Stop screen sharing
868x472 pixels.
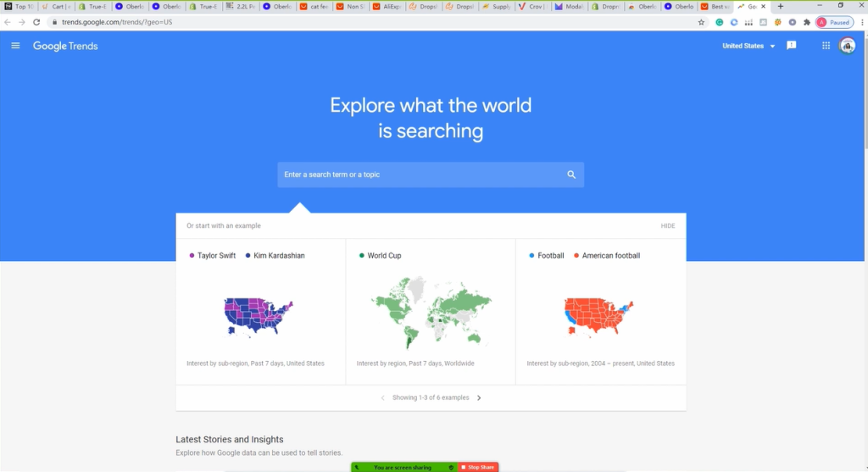(478, 467)
